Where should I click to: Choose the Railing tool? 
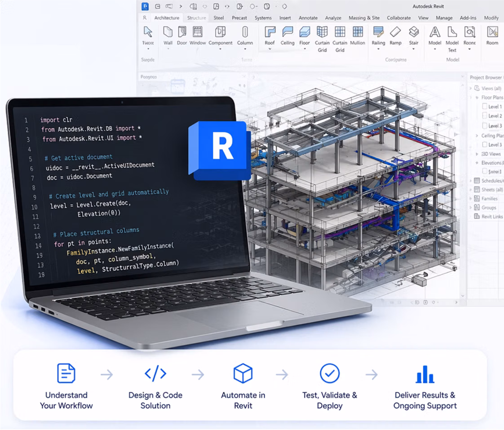(378, 35)
